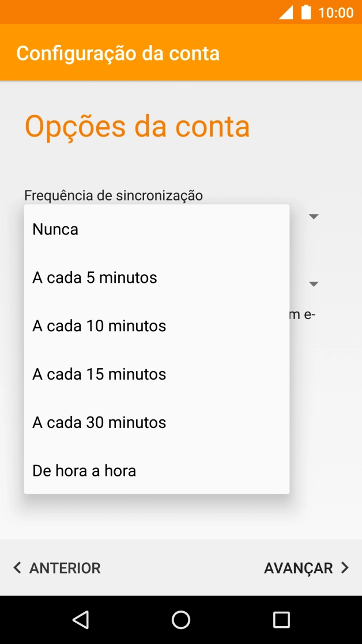Open recent apps with the square icon
The image size is (362, 644).
[281, 619]
